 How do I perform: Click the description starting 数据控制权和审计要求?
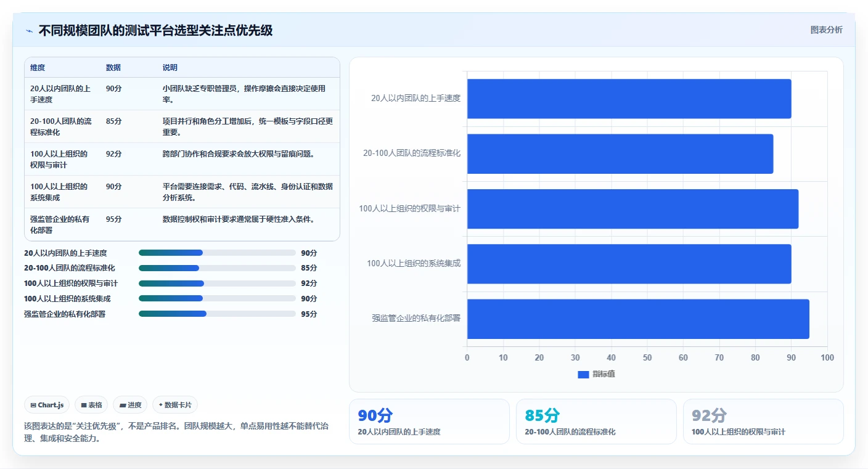(x=239, y=219)
